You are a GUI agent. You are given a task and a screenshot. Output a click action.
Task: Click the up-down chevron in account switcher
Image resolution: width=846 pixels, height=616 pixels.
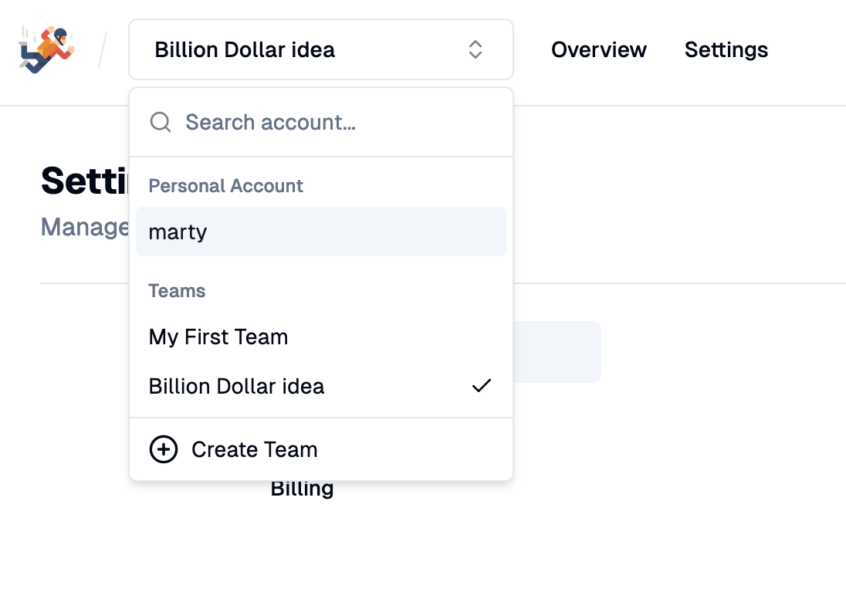[x=475, y=49]
